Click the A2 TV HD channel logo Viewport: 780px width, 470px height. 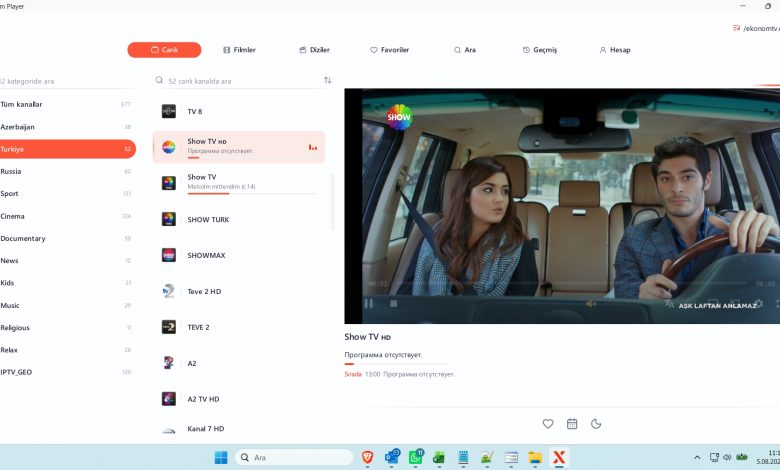(169, 399)
